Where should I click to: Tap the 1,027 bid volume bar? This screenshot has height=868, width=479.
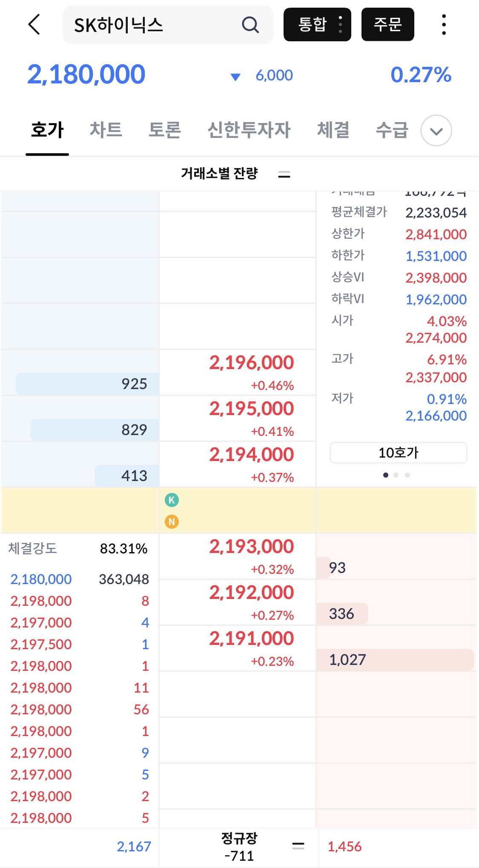tap(395, 659)
